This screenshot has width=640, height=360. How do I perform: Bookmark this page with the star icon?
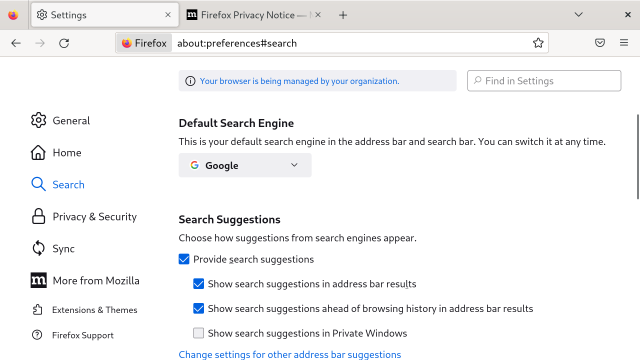pos(538,43)
